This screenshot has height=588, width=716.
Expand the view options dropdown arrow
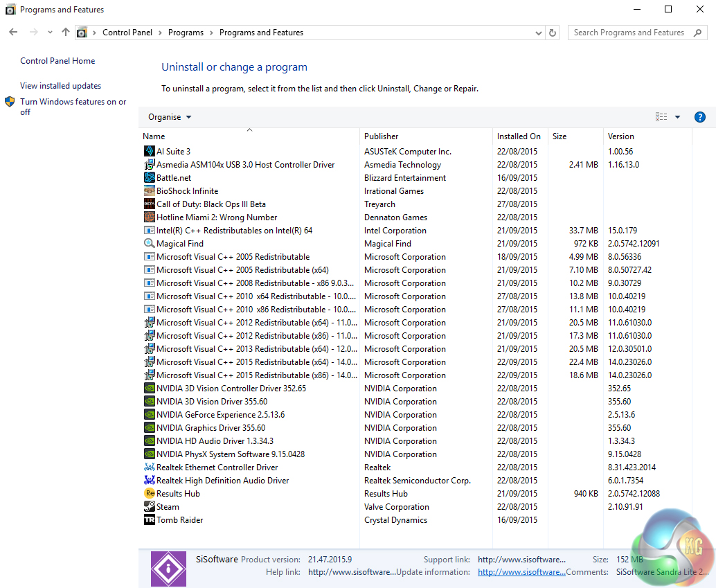[677, 117]
